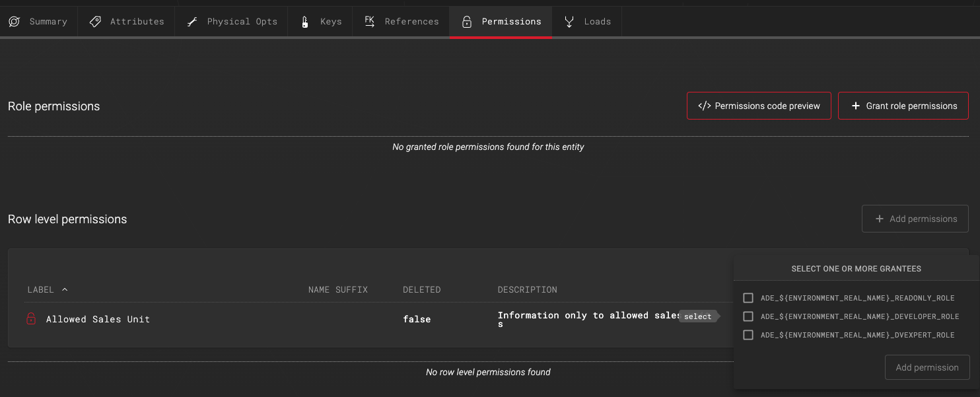This screenshot has width=980, height=397.
Task: Click the red lock icon beside Allowed Sales Unit
Action: tap(30, 318)
